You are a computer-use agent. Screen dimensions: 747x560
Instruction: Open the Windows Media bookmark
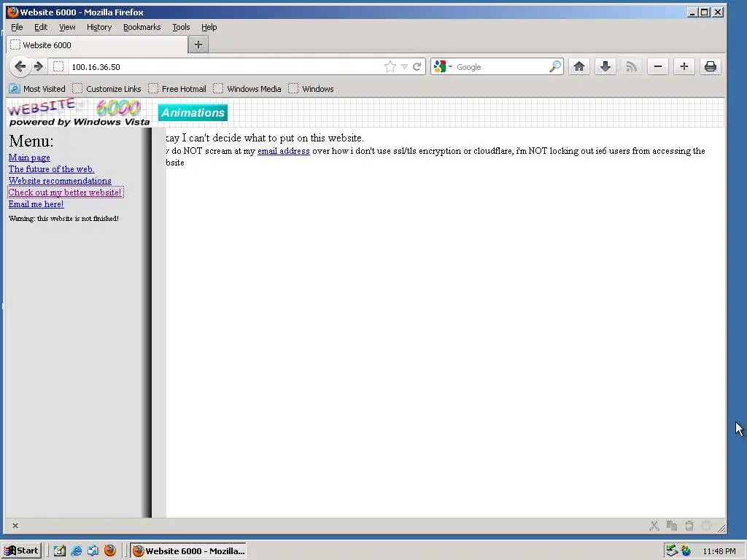pyautogui.click(x=247, y=89)
